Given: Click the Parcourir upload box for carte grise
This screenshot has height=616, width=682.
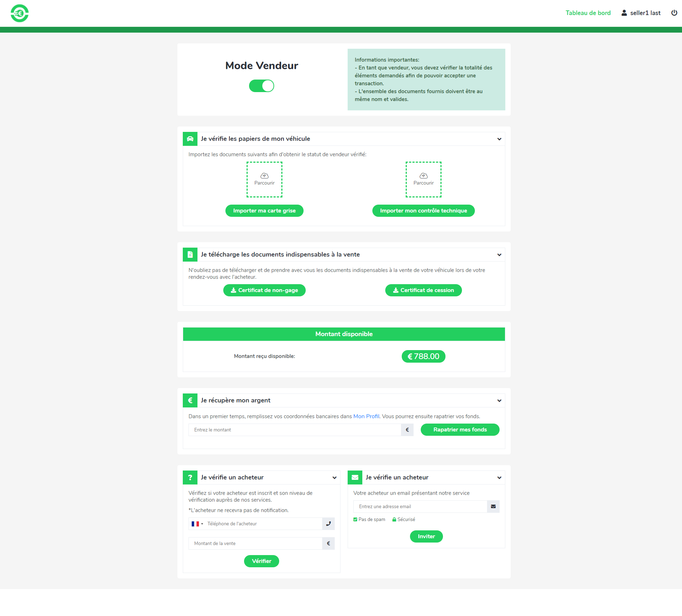Looking at the screenshot, I should (x=264, y=180).
